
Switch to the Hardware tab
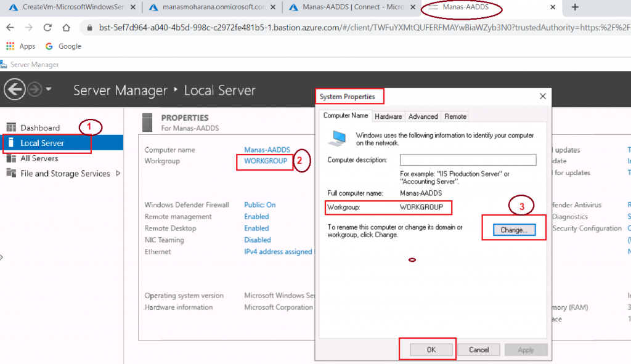tap(388, 116)
